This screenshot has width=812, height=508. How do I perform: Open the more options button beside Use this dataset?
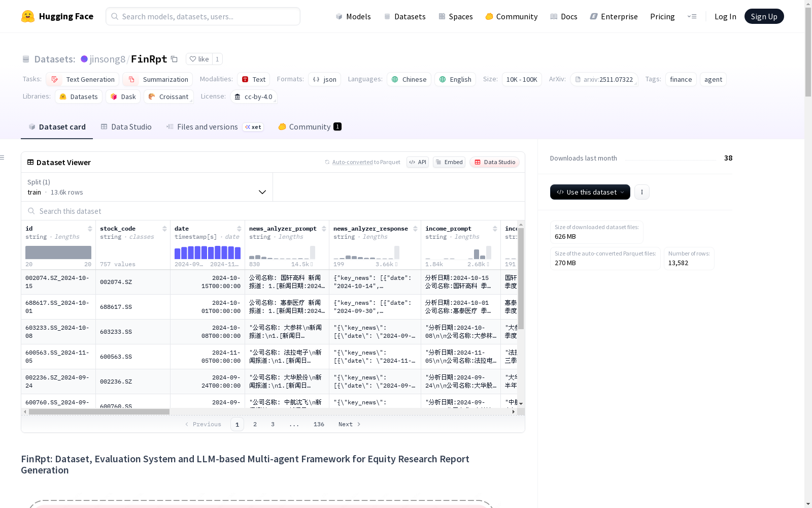coord(642,192)
